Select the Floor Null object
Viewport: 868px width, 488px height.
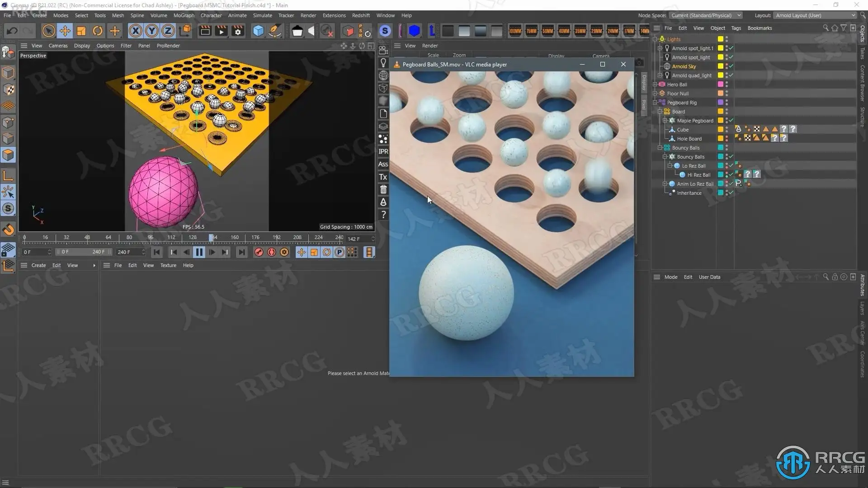point(678,94)
